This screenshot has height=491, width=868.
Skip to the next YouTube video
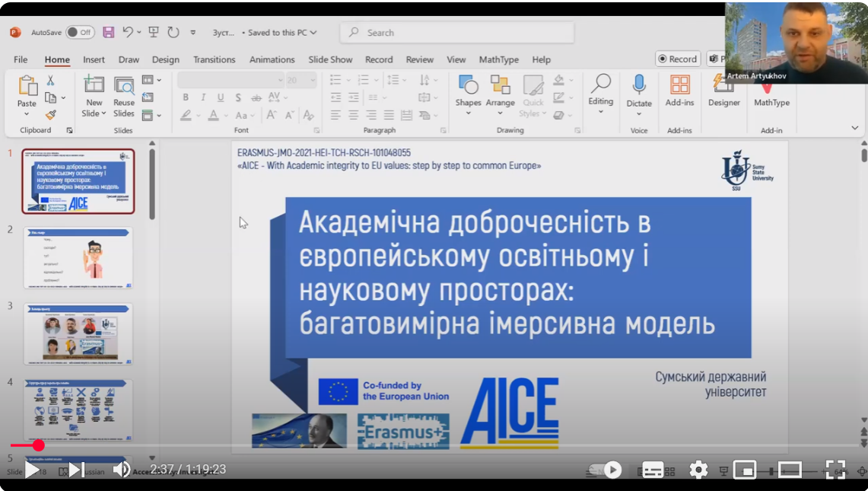coord(76,470)
